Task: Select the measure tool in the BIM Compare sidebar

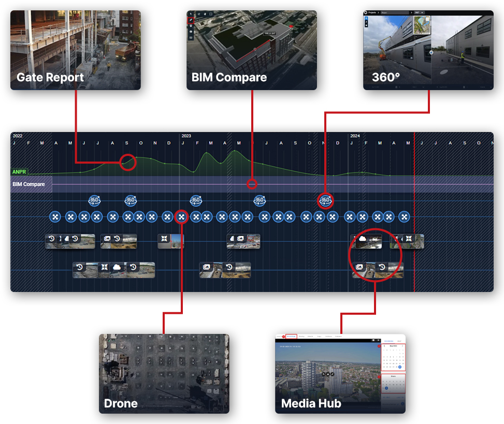Action: click(x=190, y=20)
